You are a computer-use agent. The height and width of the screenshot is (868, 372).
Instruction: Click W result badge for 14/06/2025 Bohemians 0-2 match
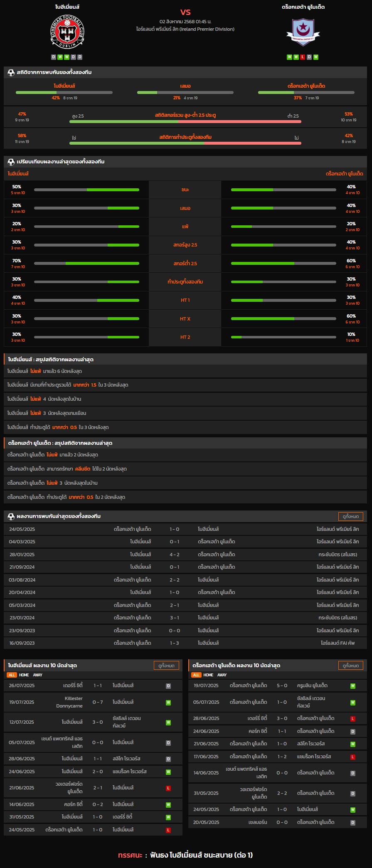168,805
